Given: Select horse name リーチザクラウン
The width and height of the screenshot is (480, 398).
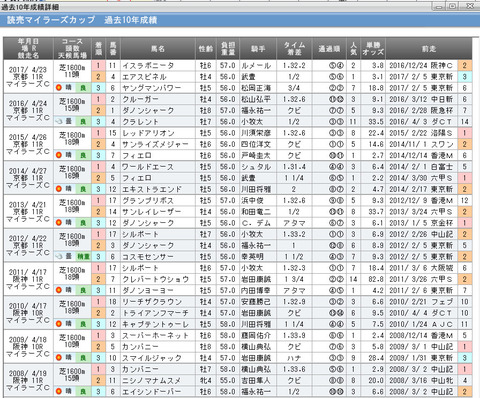Looking at the screenshot, I should (152, 302).
